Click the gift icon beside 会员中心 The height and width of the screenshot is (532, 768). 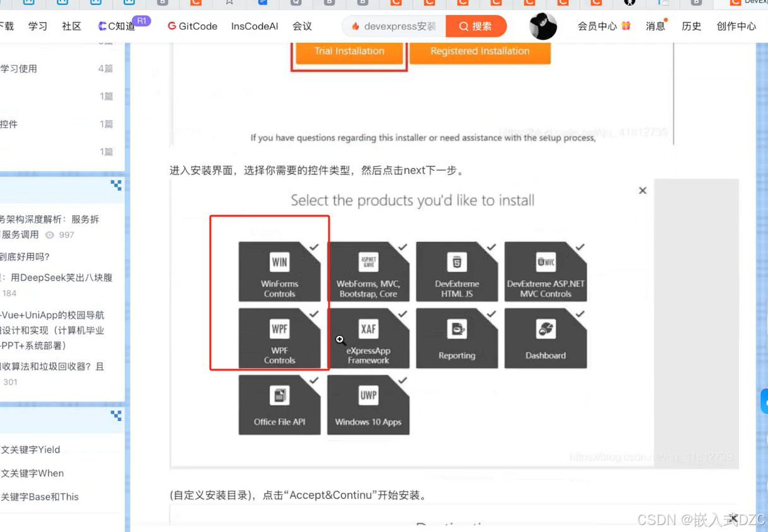[x=626, y=26]
